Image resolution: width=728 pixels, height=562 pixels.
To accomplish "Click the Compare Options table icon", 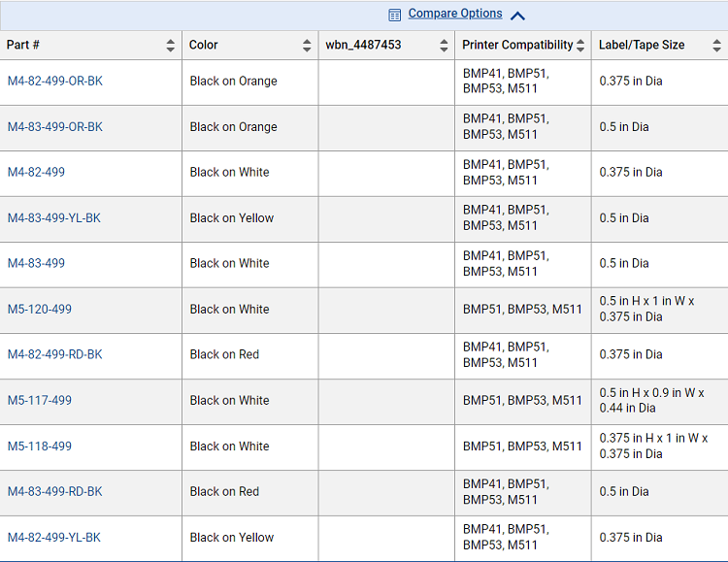I will click(394, 16).
